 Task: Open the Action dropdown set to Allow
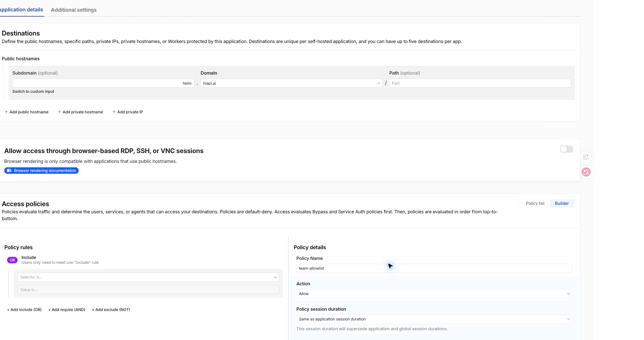tap(434, 294)
